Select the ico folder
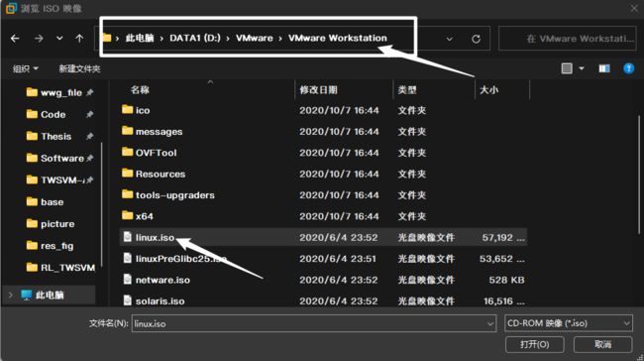This screenshot has width=644, height=361. 323,110
